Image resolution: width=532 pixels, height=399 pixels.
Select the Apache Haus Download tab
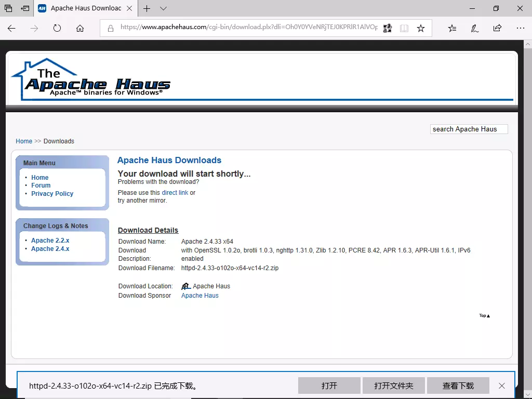tap(86, 8)
